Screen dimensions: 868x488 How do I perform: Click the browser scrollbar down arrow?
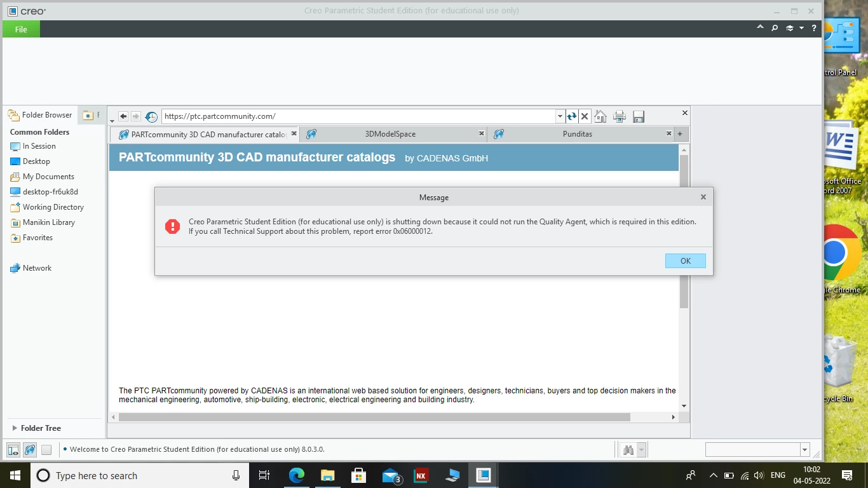(684, 405)
